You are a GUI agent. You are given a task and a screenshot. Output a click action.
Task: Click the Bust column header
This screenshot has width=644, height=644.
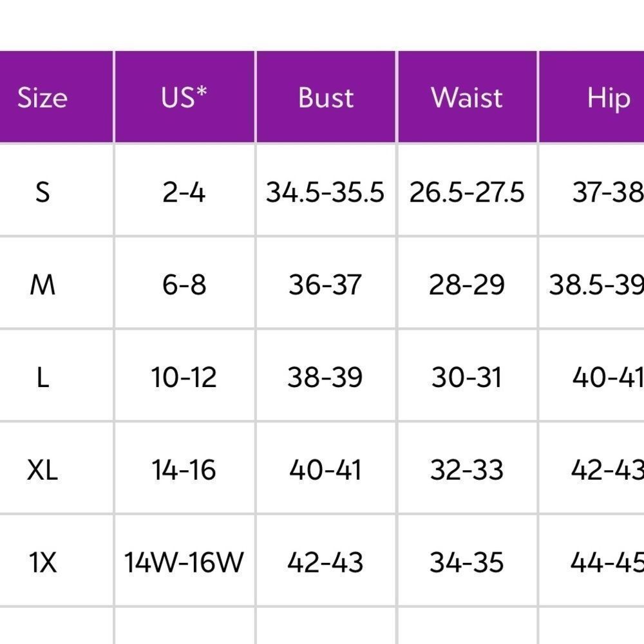point(326,98)
